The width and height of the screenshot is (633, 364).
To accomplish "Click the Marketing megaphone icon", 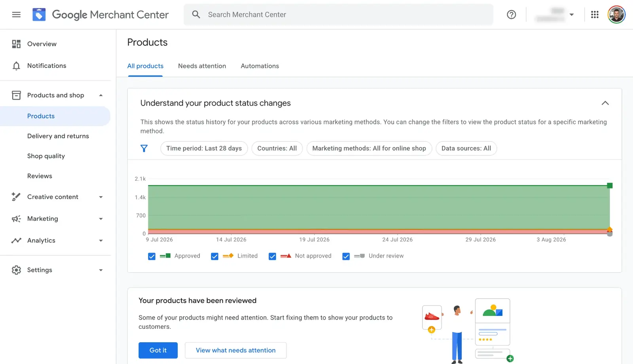I will click(x=16, y=219).
